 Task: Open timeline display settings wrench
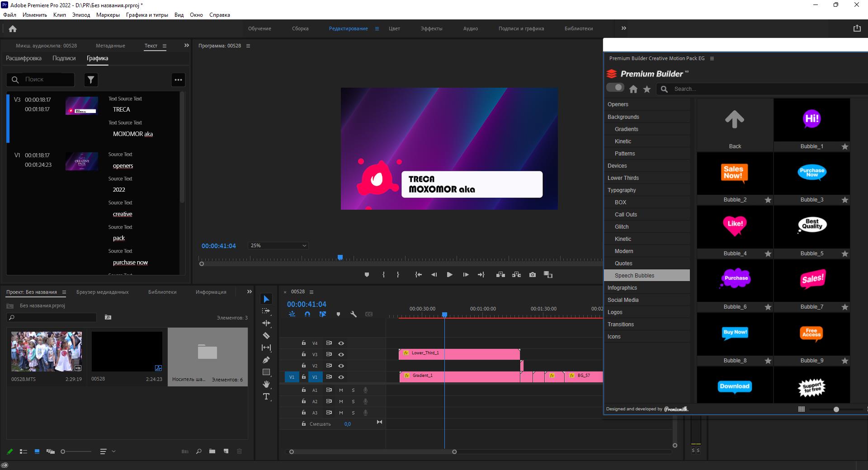tap(354, 314)
